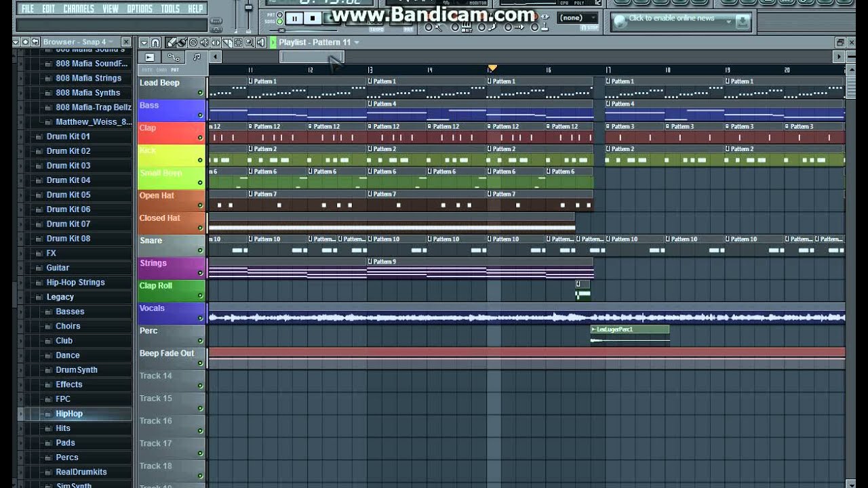
Task: Switch to the audio clips focus tab icon
Action: 150,58
